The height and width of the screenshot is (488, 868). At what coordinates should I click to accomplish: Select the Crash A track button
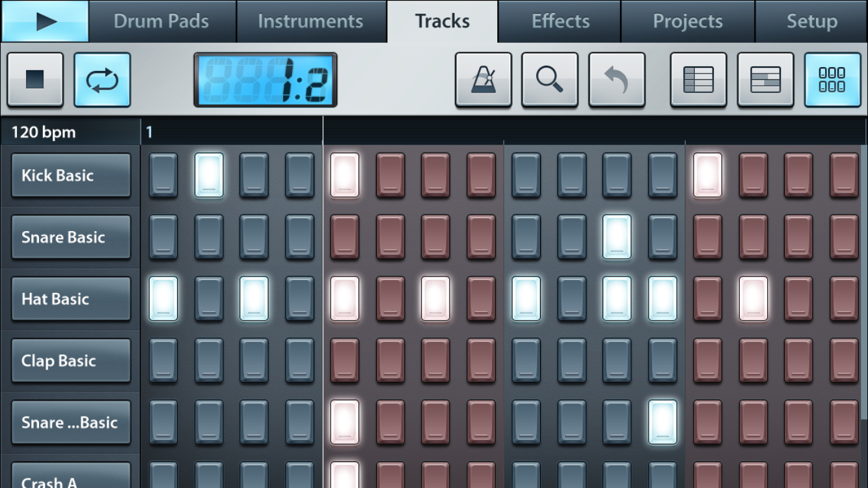tap(71, 476)
